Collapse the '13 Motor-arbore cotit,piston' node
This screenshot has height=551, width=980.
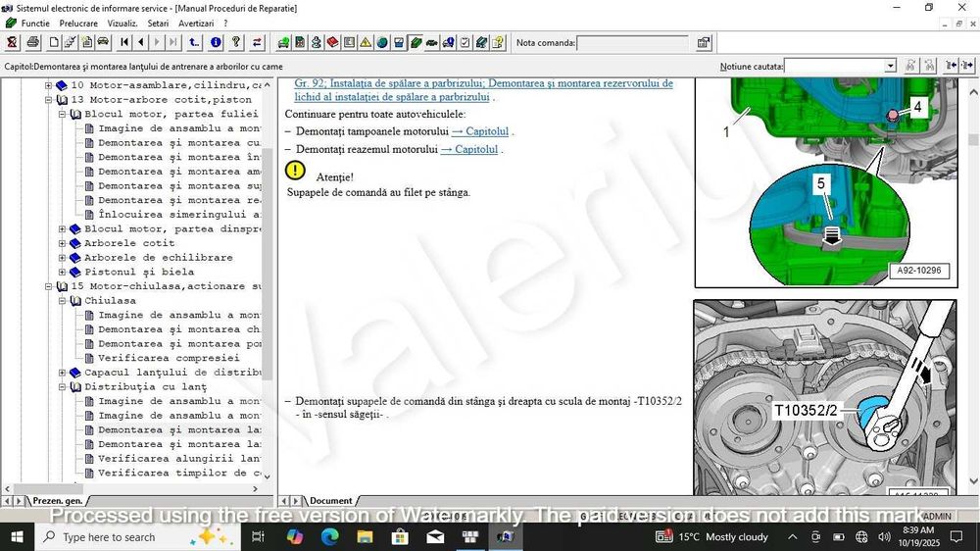(49, 99)
